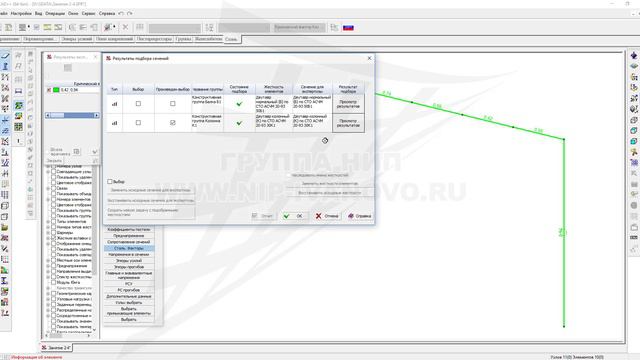Image resolution: width=640 pixels, height=360 pixels.
Task: Expand the Шарниры tree node
Action: (48, 232)
